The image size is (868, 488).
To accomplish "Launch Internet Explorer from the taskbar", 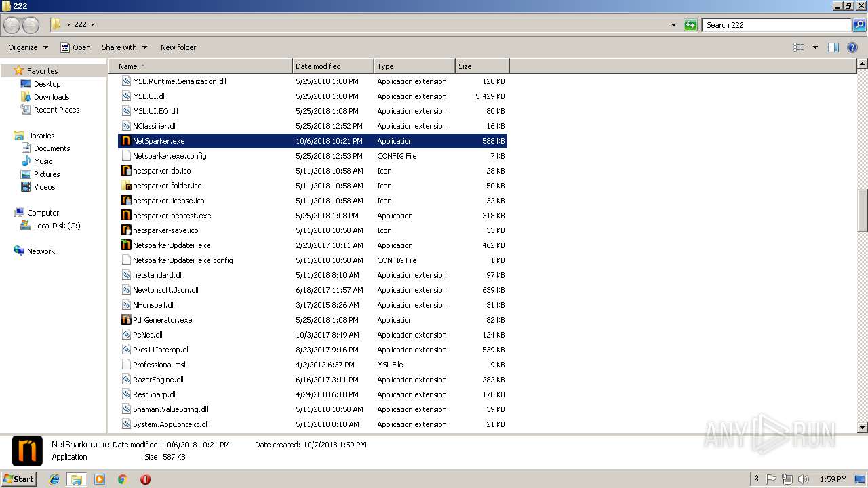I will 54,479.
